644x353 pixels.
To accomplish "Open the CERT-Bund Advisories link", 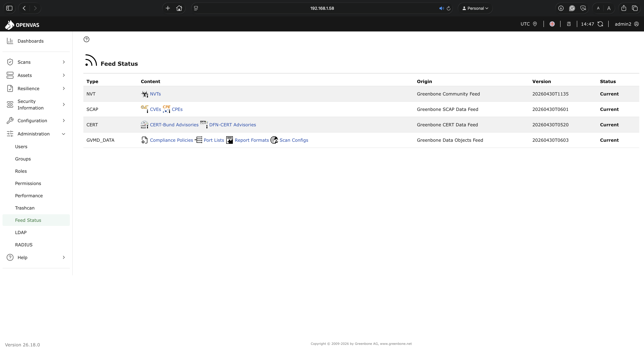I will pyautogui.click(x=174, y=125).
